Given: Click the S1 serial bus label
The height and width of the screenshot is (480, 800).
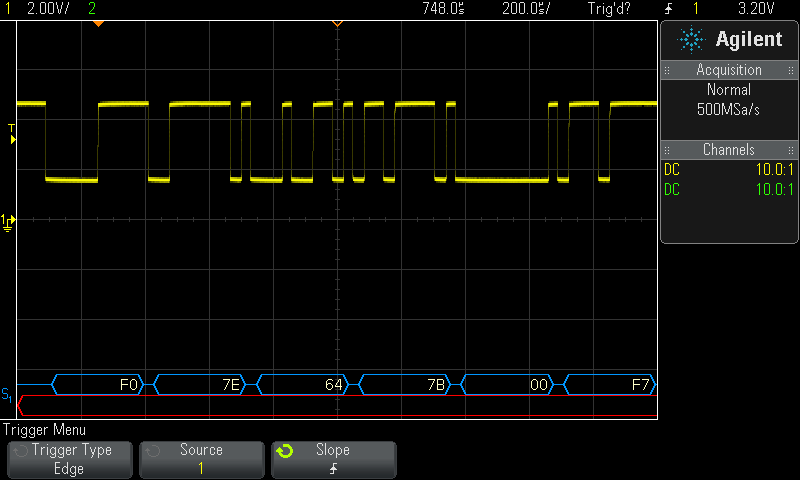Looking at the screenshot, I should click(x=7, y=395).
